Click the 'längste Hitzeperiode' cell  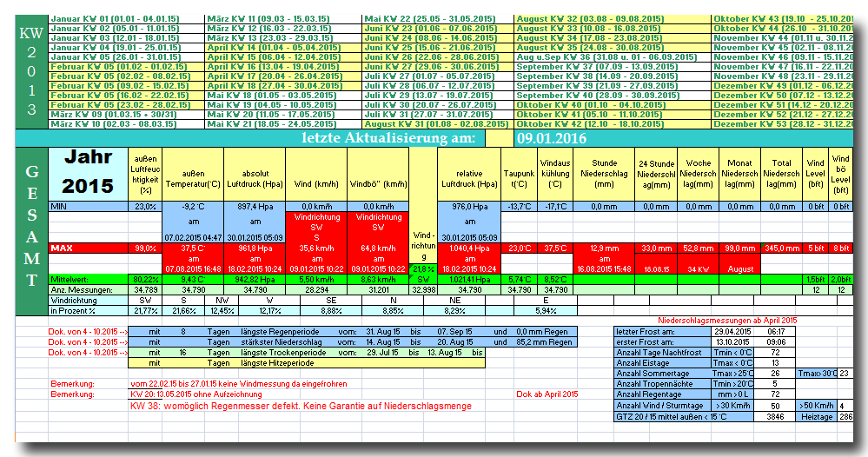pyautogui.click(x=277, y=363)
